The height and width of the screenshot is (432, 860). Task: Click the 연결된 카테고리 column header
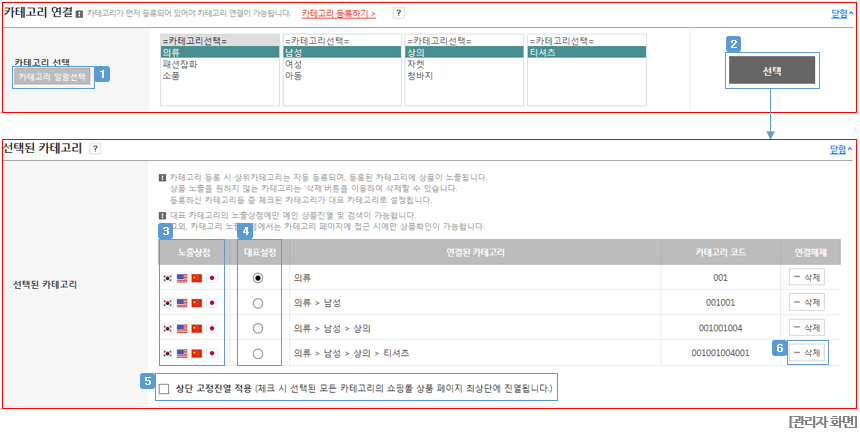coord(476,252)
